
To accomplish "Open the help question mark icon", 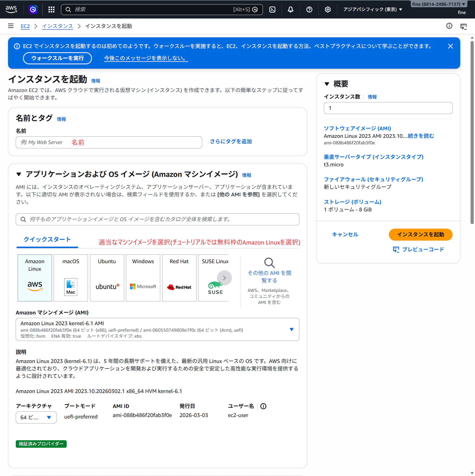I will click(309, 10).
